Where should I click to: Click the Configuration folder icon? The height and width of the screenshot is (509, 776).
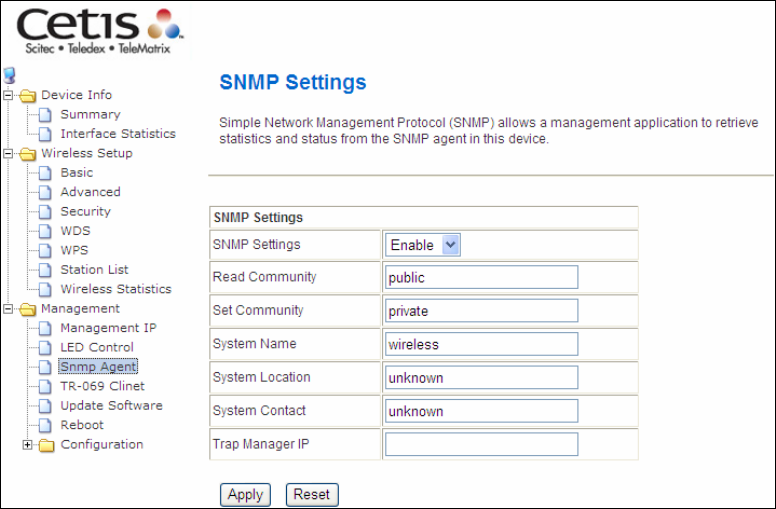[x=47, y=445]
